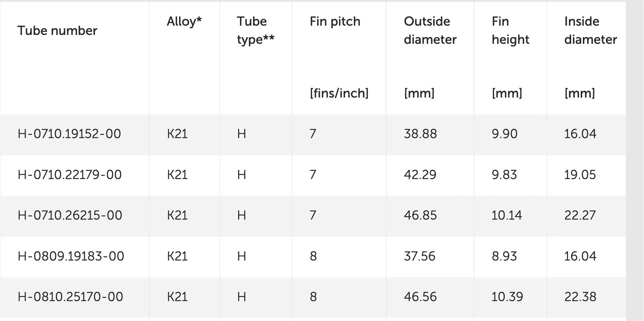Viewport: 644px width, 321px height.
Task: Click the Outside diameter column header
Action: point(430,30)
